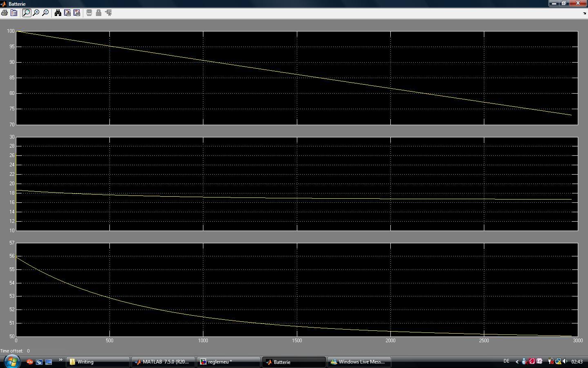Select the Zoom X-axis tool
Screen dimensions: 588x368
tap(36, 13)
